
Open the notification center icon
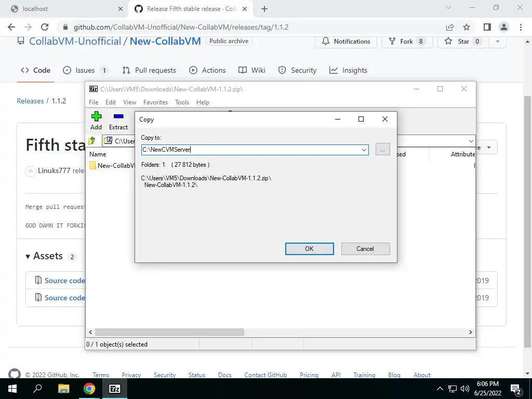(516, 389)
